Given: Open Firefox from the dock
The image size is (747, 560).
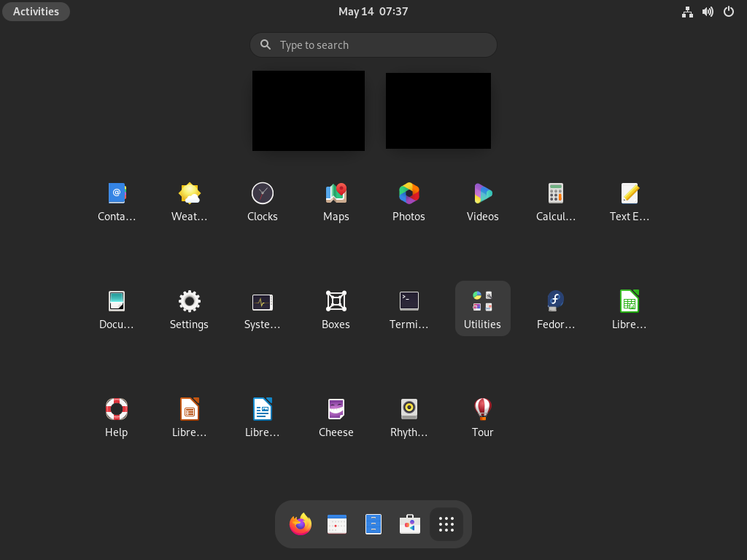Looking at the screenshot, I should [301, 524].
